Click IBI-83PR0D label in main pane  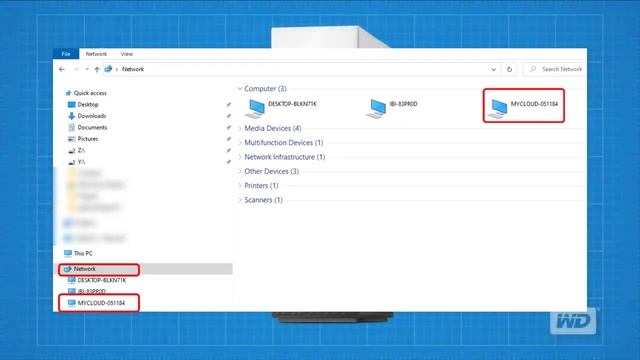click(x=403, y=104)
